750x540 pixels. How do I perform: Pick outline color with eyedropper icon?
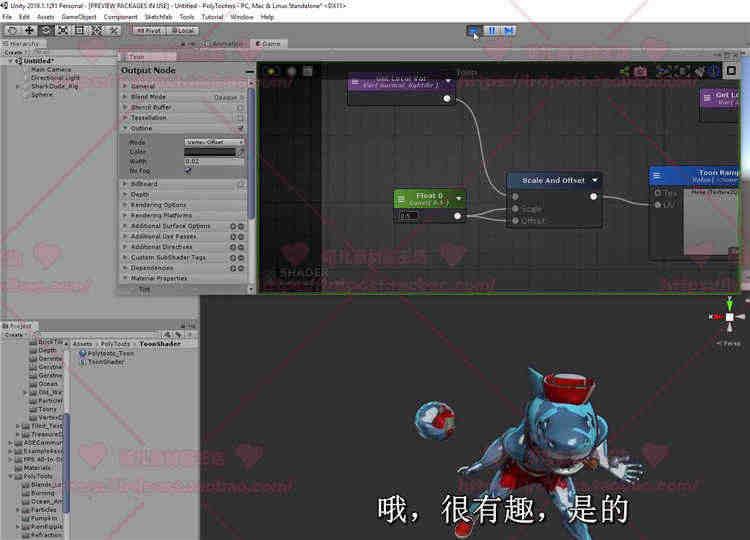(241, 152)
